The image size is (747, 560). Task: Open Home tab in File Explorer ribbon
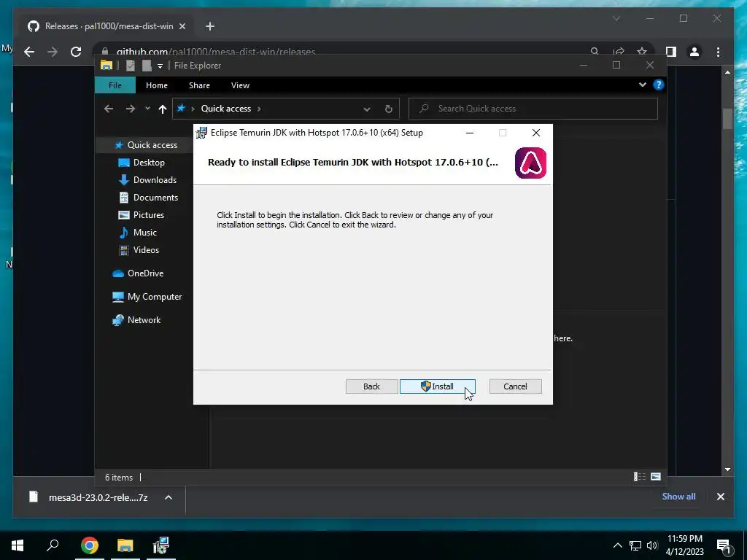point(157,85)
